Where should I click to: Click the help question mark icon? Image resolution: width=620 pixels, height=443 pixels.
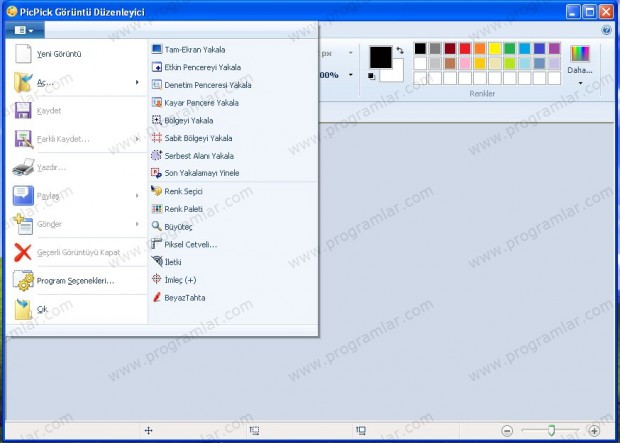[x=606, y=30]
